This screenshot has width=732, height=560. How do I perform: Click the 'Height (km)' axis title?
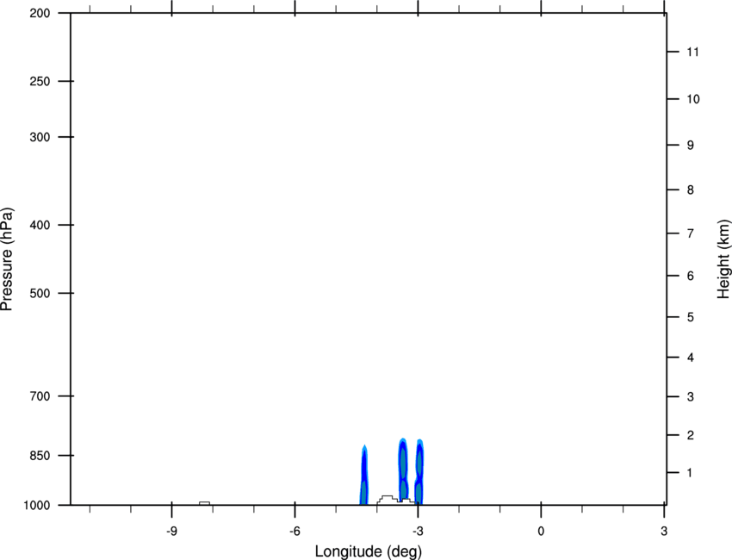(723, 258)
